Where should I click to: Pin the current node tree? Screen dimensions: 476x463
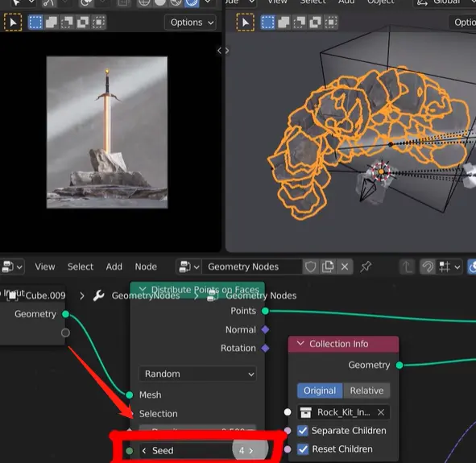[x=366, y=267]
